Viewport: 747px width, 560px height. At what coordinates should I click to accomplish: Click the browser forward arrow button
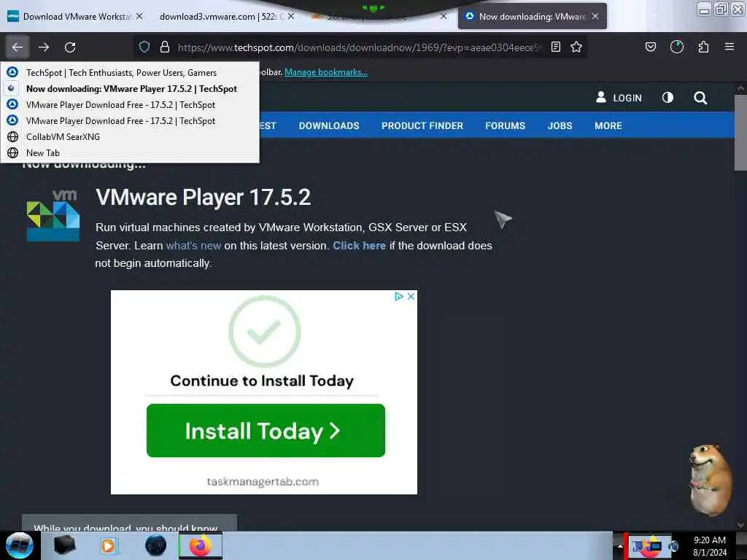click(x=44, y=47)
